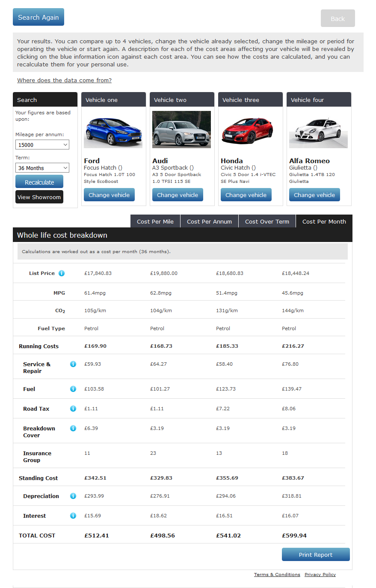Click the 62.8mpg value
Image resolution: width=376 pixels, height=588 pixels.
(x=161, y=293)
